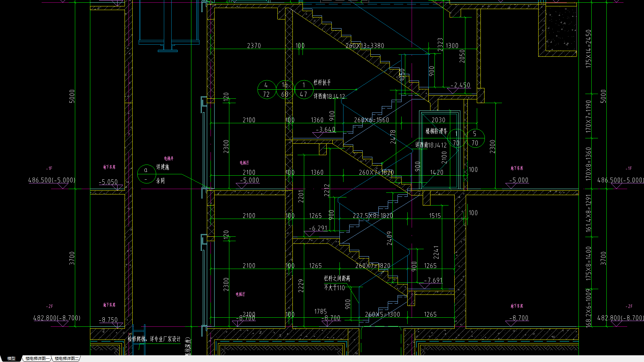Pick the 栏杆之间距离 annotation text
This screenshot has height=362, width=644.
pos(337,279)
